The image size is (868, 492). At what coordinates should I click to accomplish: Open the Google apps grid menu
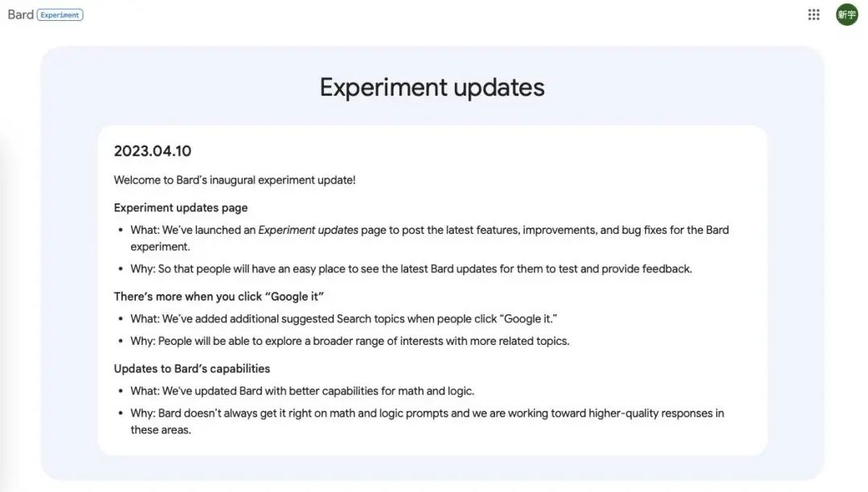(x=813, y=15)
